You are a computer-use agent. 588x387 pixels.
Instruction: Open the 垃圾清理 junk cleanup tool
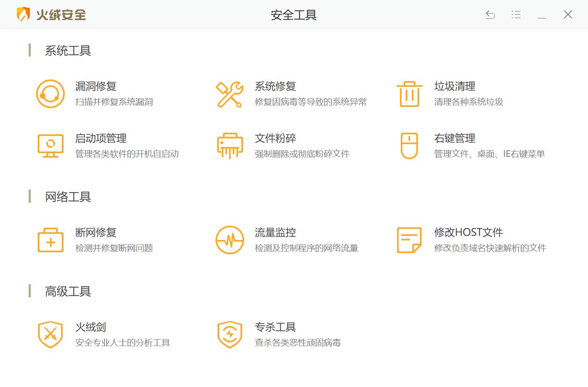pyautogui.click(x=454, y=86)
